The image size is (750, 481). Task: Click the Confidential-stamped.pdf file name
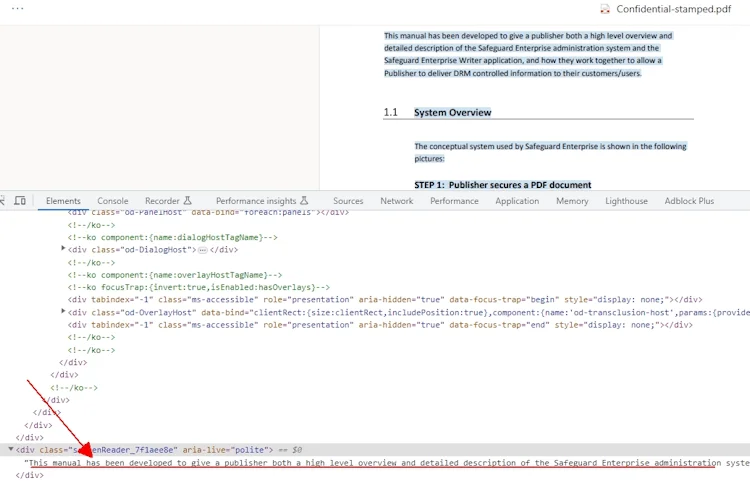click(x=673, y=9)
